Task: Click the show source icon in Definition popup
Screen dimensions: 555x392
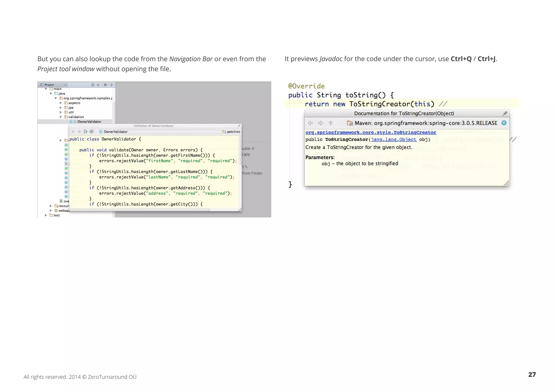Action: click(x=92, y=132)
